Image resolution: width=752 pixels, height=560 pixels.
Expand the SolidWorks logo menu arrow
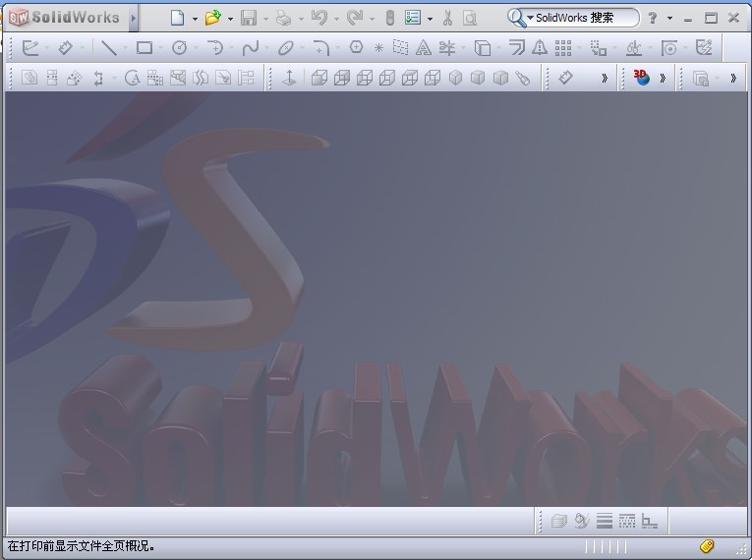pos(134,19)
